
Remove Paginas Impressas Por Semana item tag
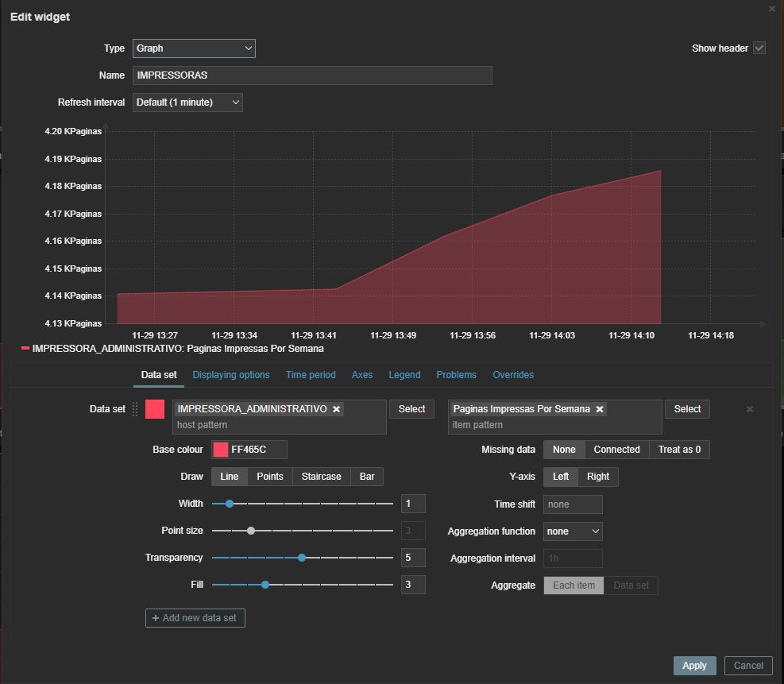pyautogui.click(x=600, y=409)
